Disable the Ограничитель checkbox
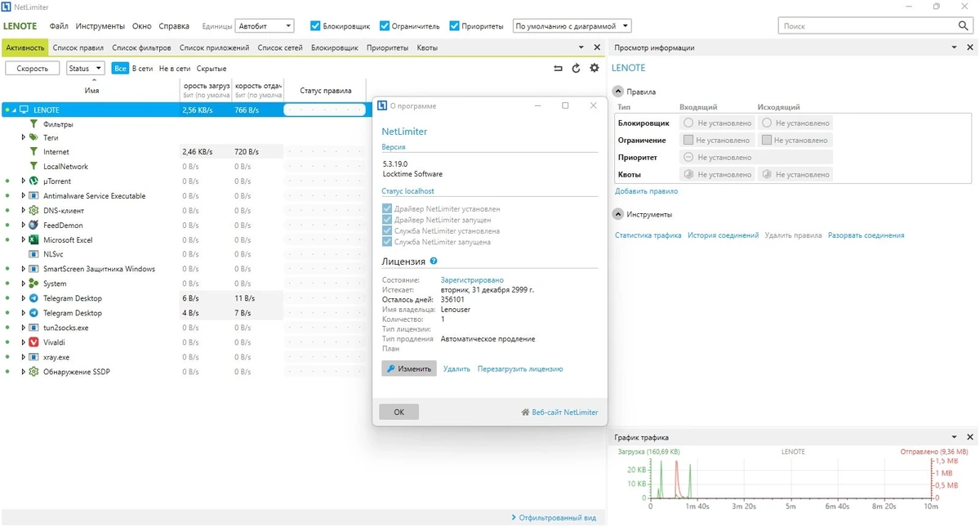 pos(385,26)
